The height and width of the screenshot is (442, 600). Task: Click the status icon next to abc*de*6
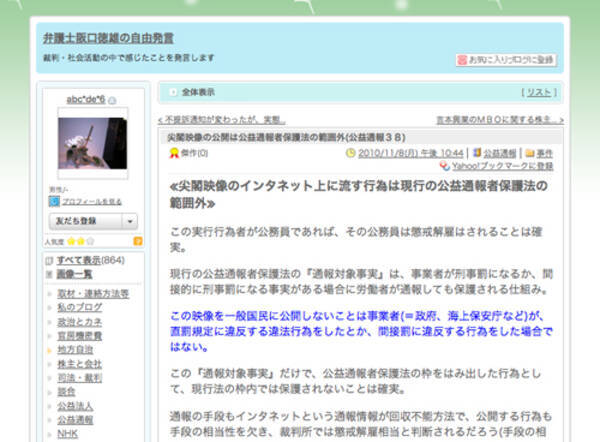pyautogui.click(x=113, y=100)
